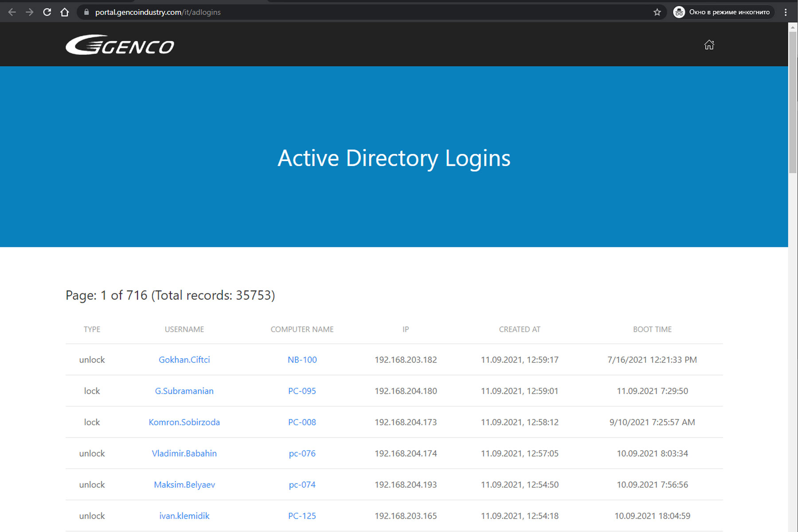Open username link Gokhan.Ciftci
This screenshot has width=798, height=532.
pyautogui.click(x=184, y=360)
